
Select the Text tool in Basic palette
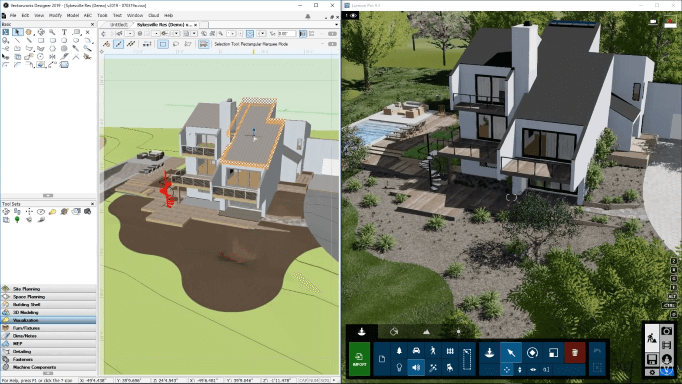[64, 32]
